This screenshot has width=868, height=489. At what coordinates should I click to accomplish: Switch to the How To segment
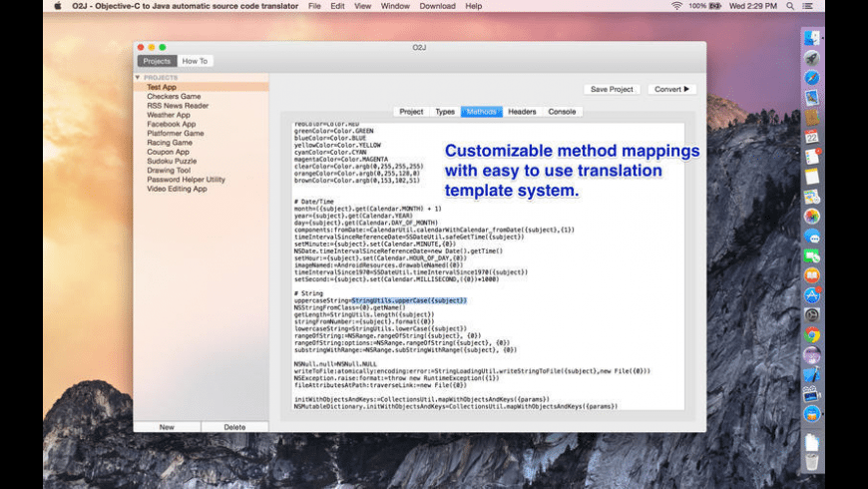pos(195,61)
